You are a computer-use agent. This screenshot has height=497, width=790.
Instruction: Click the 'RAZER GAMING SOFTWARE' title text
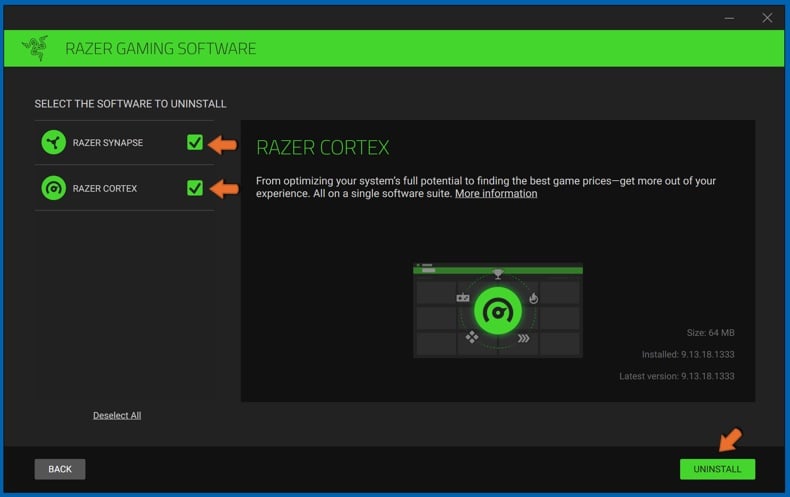click(x=161, y=49)
